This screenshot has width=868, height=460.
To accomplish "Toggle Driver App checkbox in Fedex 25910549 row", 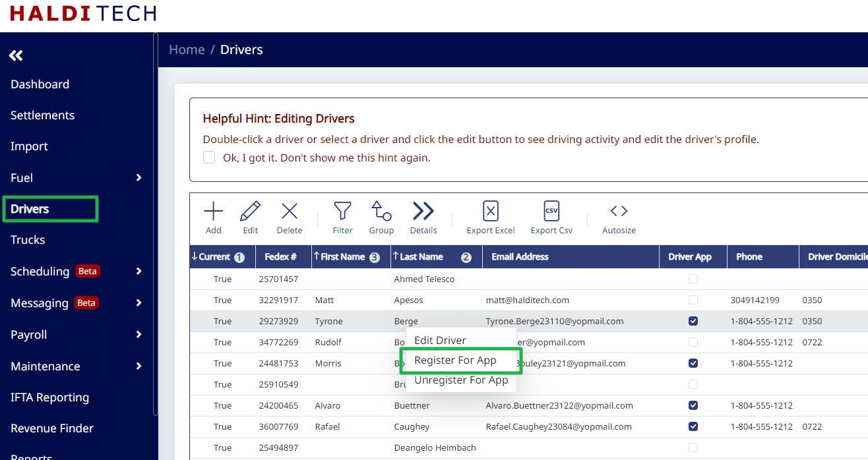I will (x=693, y=384).
